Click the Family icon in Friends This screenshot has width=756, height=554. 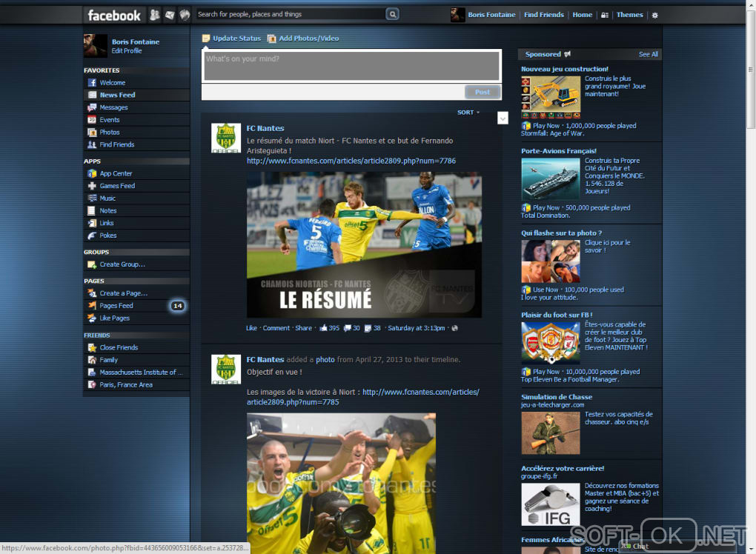pos(92,360)
